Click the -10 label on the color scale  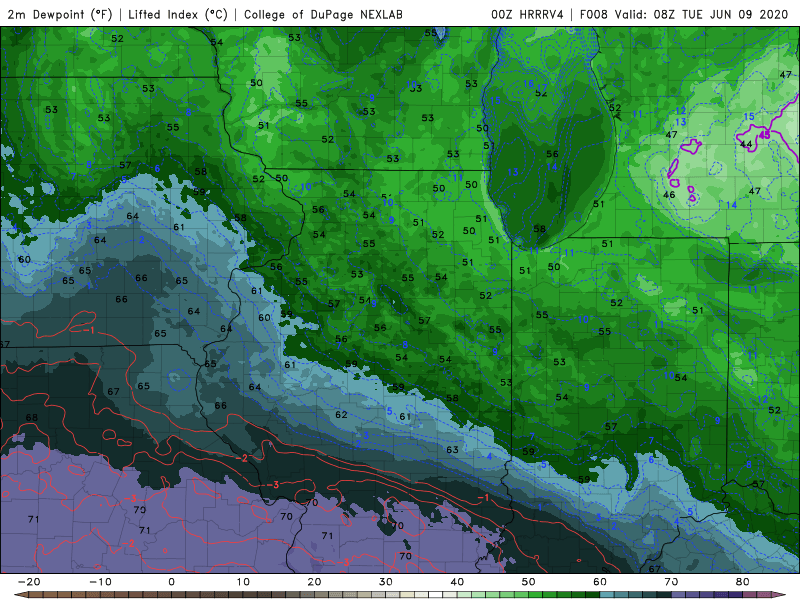pyautogui.click(x=100, y=582)
